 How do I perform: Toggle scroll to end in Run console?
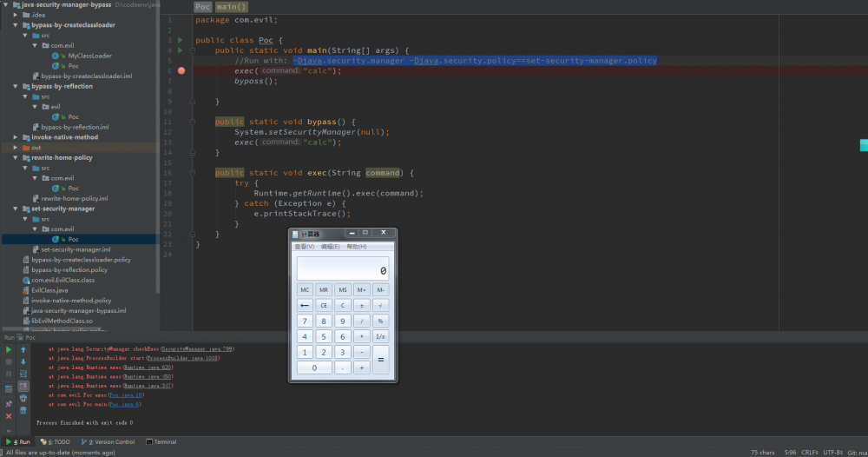(x=23, y=386)
